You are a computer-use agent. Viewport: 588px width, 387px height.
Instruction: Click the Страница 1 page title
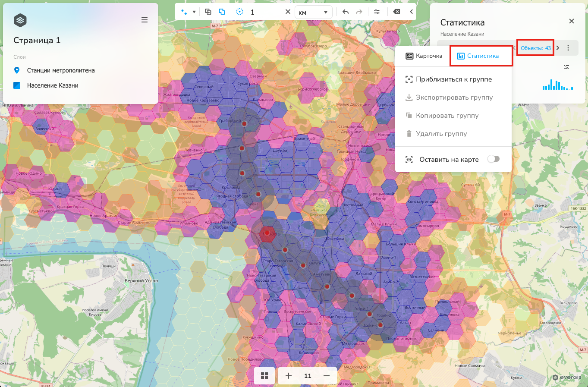[x=37, y=40]
